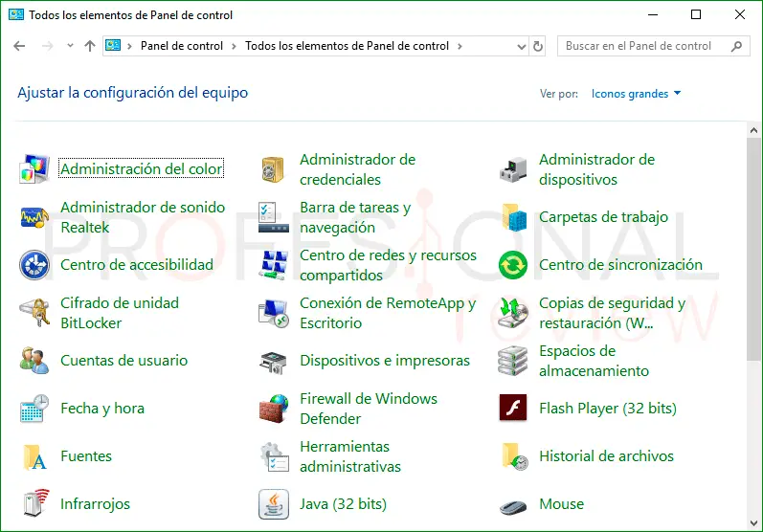Open the Centro de accesibilidad icon
763x532 pixels.
click(34, 265)
